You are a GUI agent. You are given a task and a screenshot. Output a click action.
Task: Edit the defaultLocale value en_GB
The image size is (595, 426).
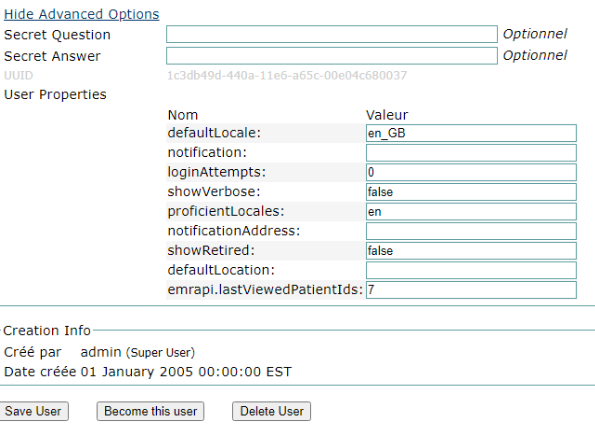471,133
